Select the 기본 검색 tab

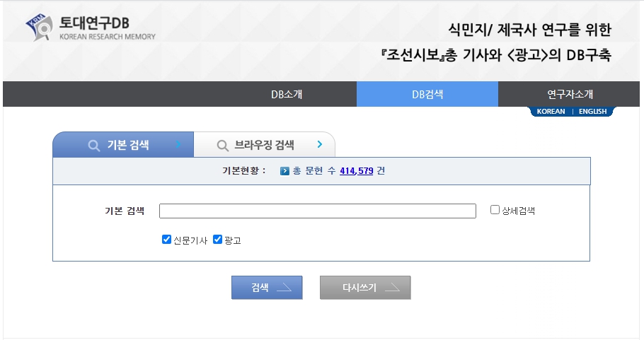127,146
